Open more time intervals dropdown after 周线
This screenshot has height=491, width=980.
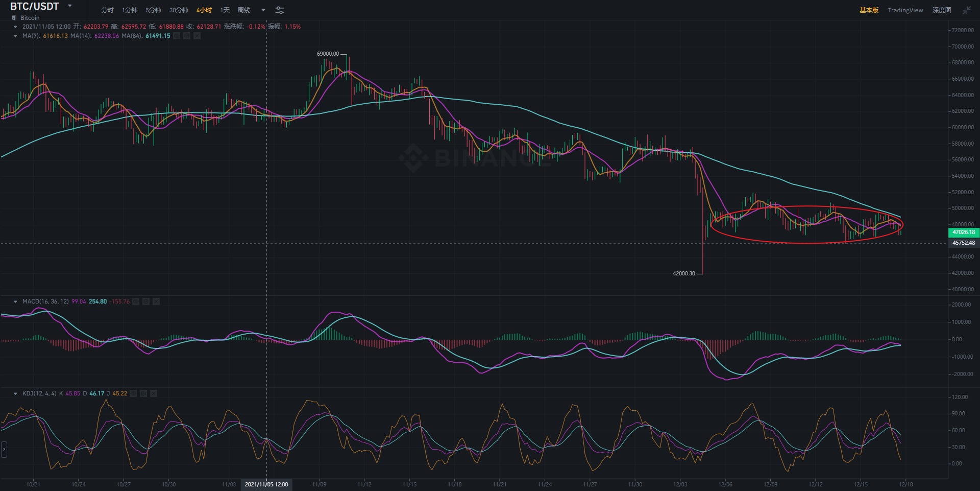263,10
